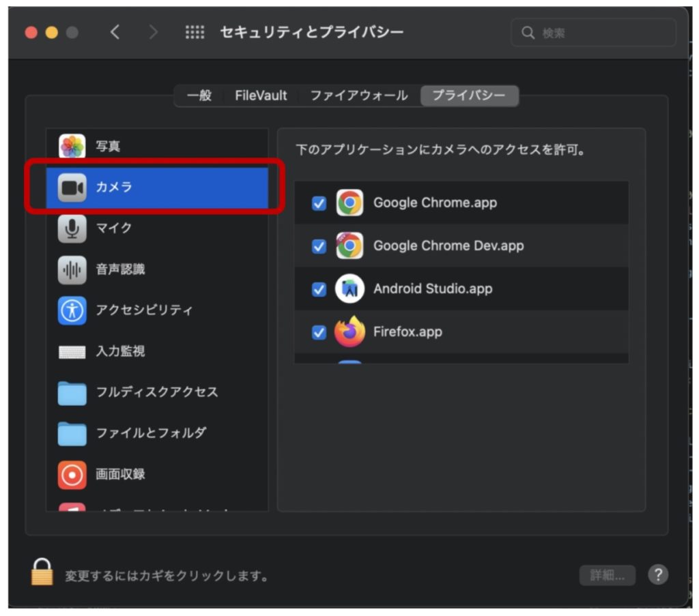699x616 pixels.
Task: Click the 画面収録 screen recording icon
Action: (72, 474)
